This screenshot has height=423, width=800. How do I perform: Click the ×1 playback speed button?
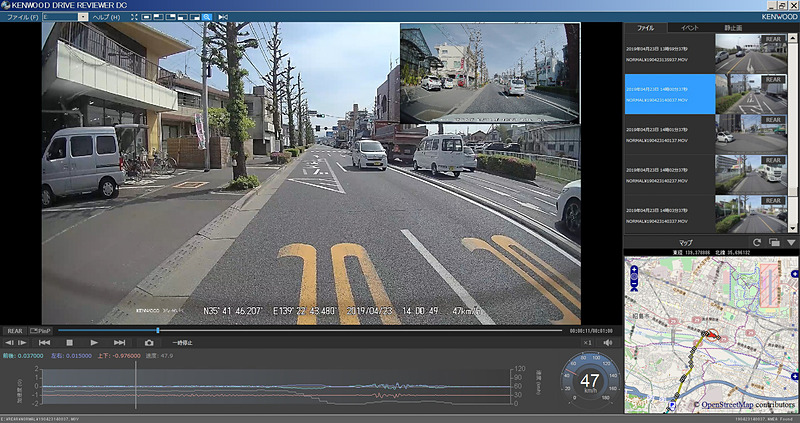click(588, 343)
